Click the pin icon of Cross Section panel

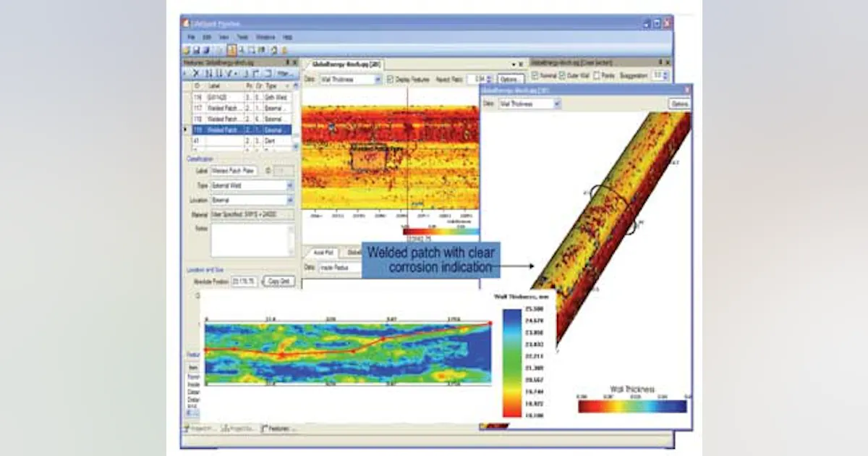(660, 62)
